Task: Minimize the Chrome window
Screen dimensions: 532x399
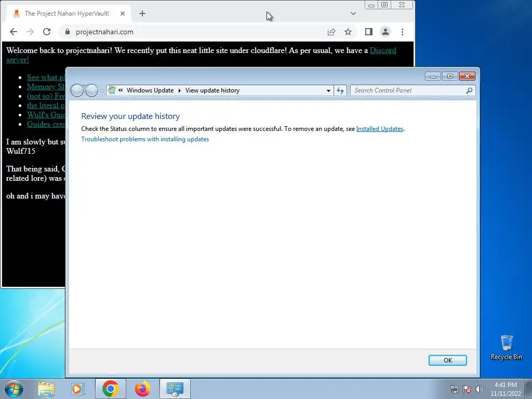Action: [x=371, y=5]
